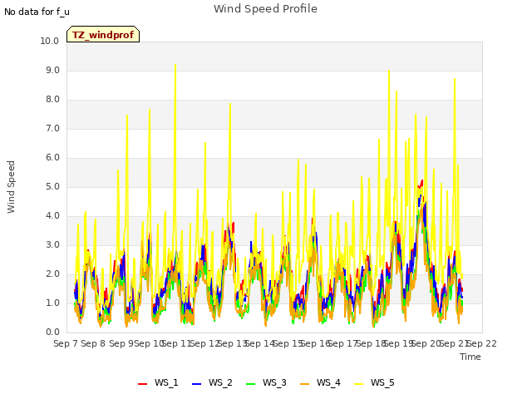This screenshot has height=399, width=532.
Task: Click the Sep 8 x-axis date label
Action: [x=93, y=343]
